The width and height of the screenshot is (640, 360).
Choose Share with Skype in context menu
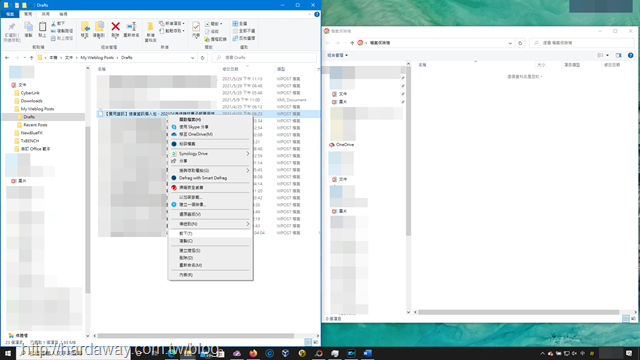(210, 127)
